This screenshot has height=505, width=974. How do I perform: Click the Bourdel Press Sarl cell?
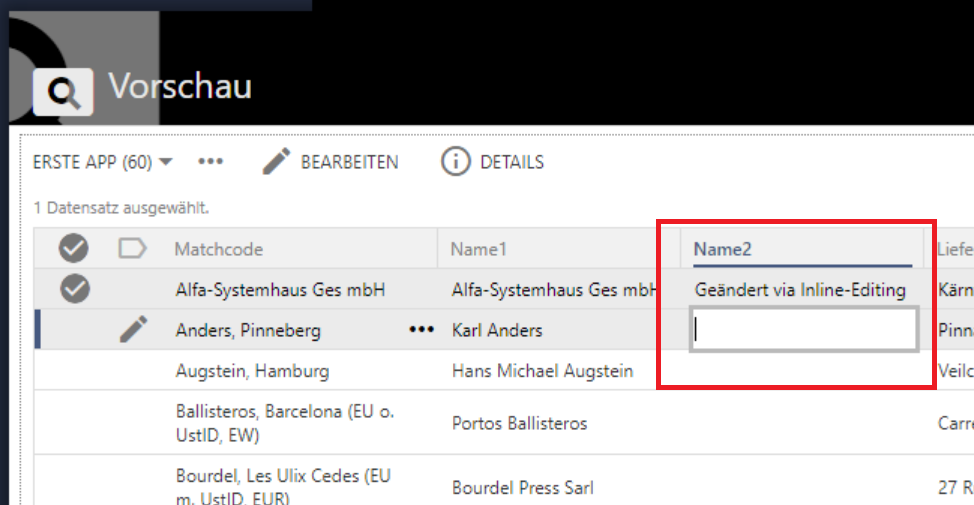[522, 488]
